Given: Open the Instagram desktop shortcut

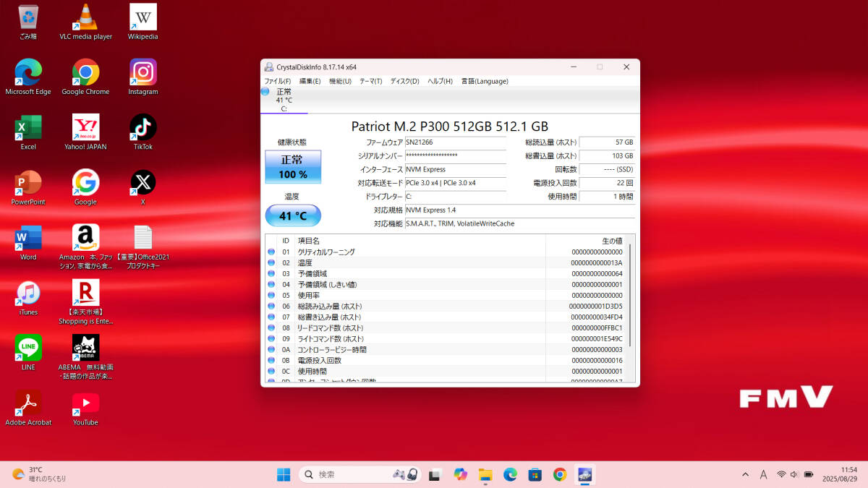Looking at the screenshot, I should point(142,77).
